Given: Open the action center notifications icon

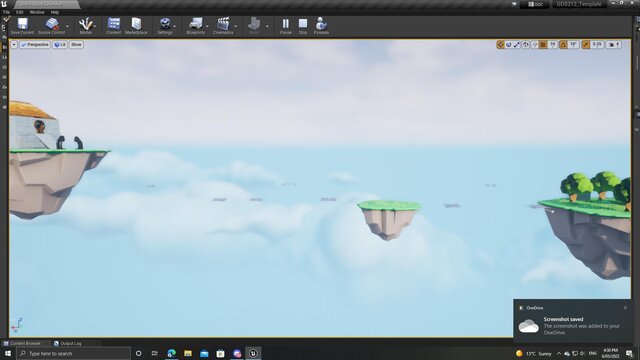Looking at the screenshot, I should tap(629, 353).
